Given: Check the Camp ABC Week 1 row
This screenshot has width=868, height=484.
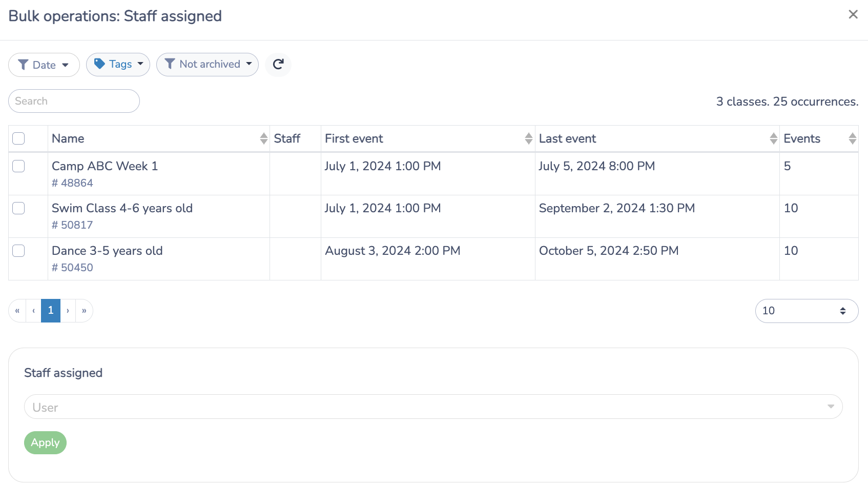Looking at the screenshot, I should (18, 166).
